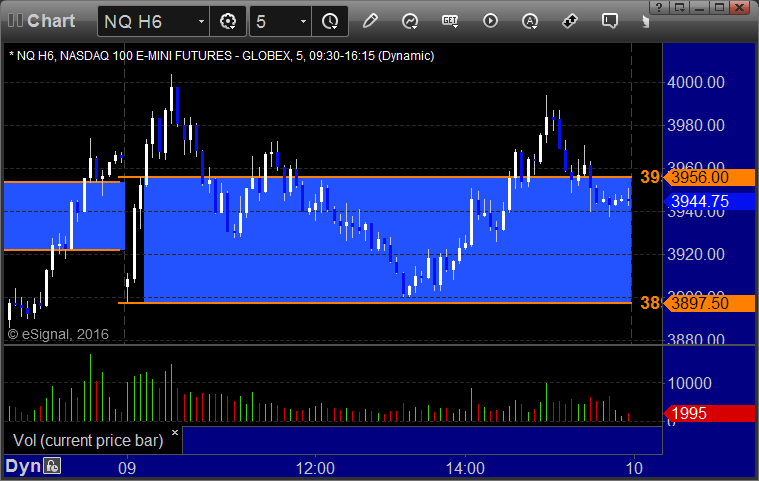
Task: Click the 14:00 time axis label
Action: coord(465,468)
